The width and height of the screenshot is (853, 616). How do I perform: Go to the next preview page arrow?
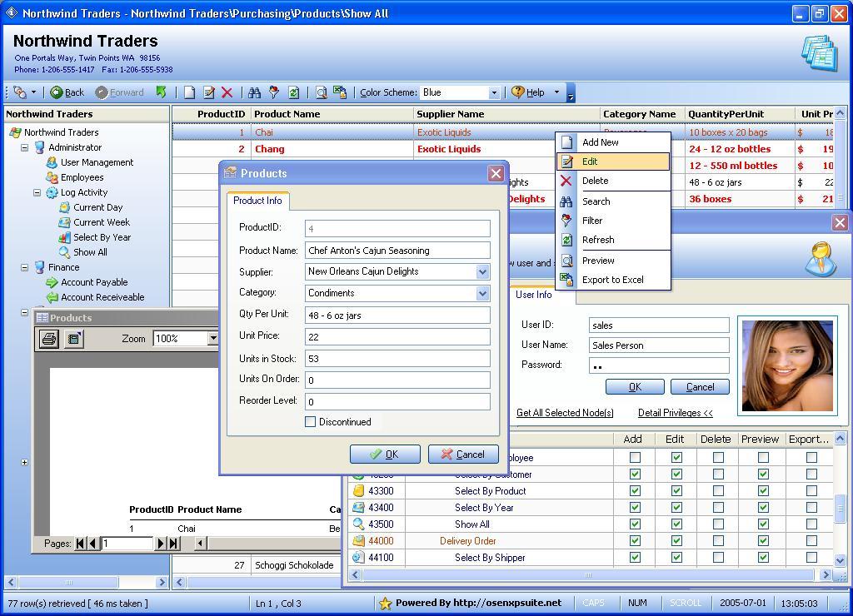tap(161, 544)
